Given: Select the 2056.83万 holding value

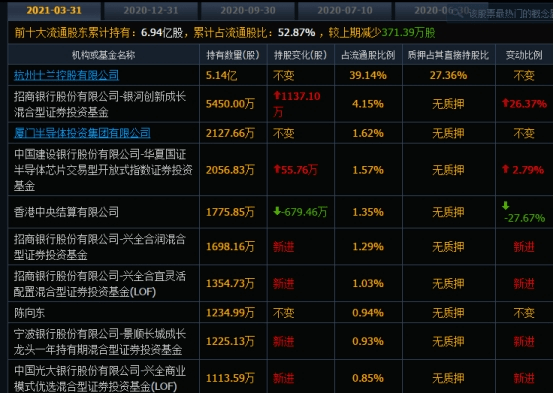Looking at the screenshot, I should (230, 170).
